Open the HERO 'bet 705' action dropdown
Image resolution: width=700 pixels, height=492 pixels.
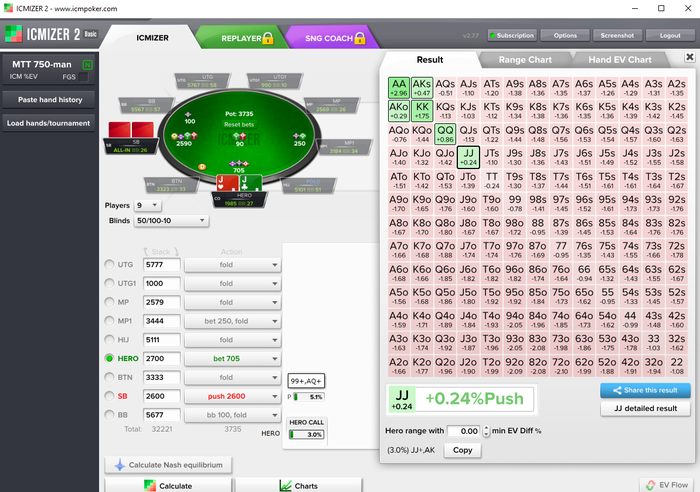[233, 359]
